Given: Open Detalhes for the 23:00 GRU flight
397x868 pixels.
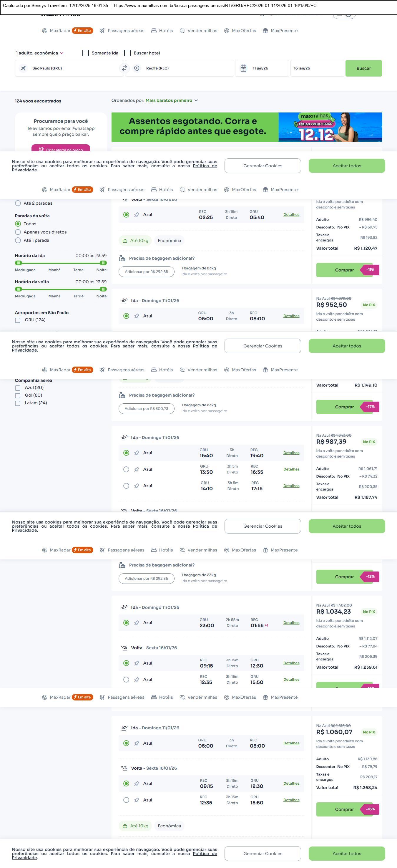Looking at the screenshot, I should pos(291,623).
